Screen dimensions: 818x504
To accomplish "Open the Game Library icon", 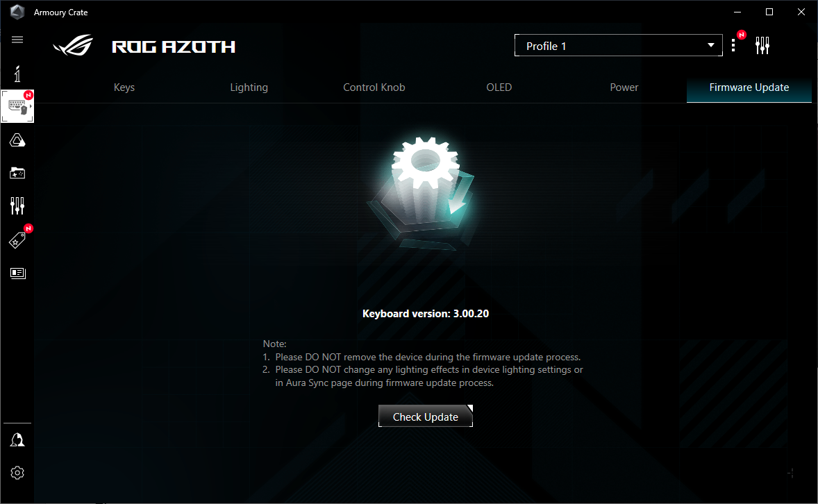I will pos(17,174).
